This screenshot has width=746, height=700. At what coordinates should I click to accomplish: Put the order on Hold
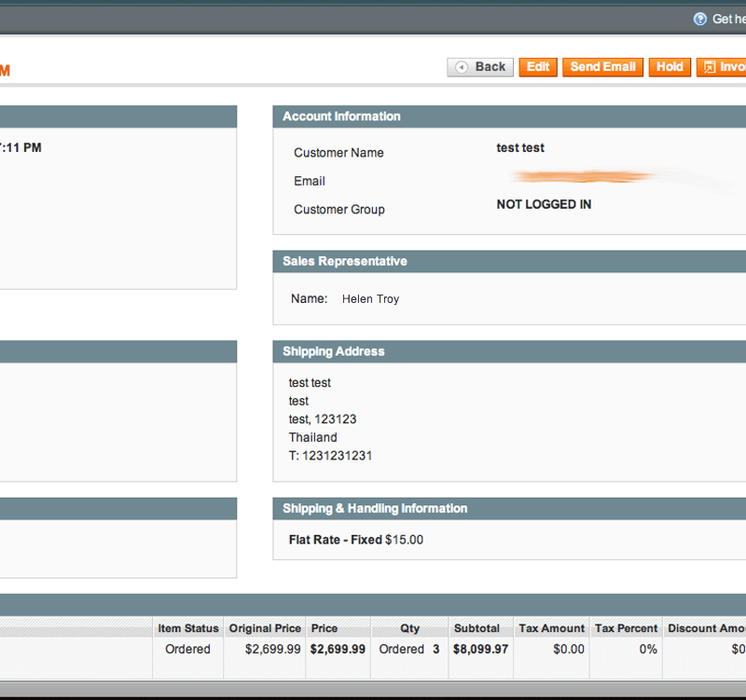(670, 67)
